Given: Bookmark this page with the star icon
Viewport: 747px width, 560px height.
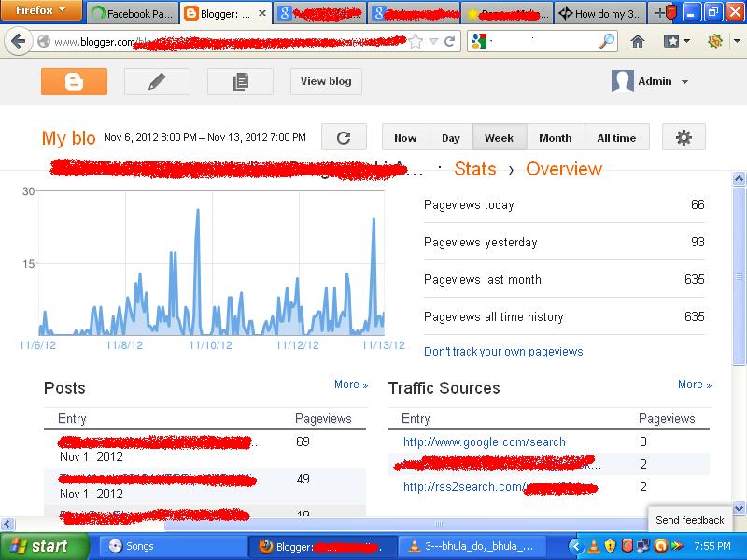Looking at the screenshot, I should point(416,42).
